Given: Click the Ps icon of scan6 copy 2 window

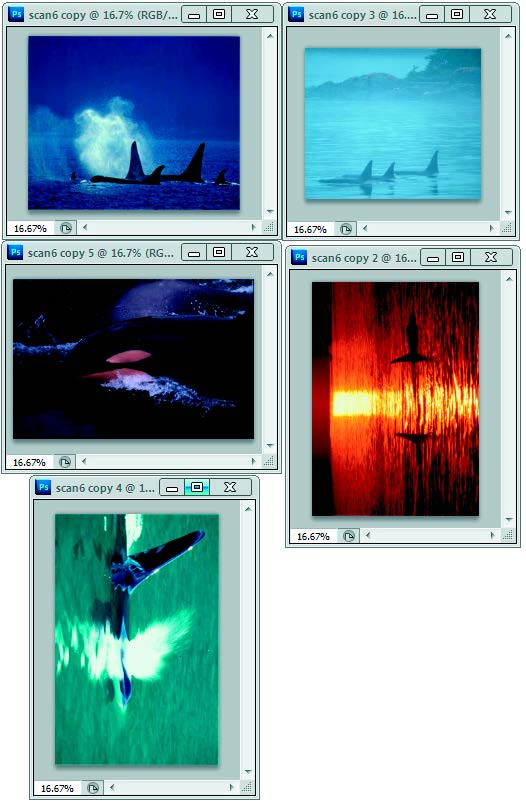Looking at the screenshot, I should [x=299, y=257].
